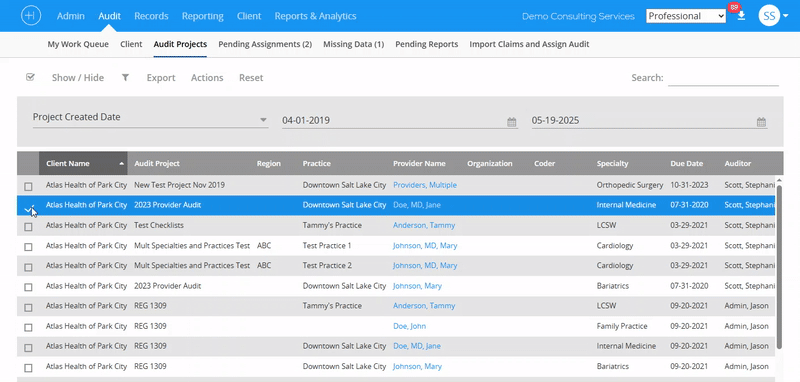800x382 pixels.
Task: Sort by Organization column header
Action: pyautogui.click(x=489, y=164)
